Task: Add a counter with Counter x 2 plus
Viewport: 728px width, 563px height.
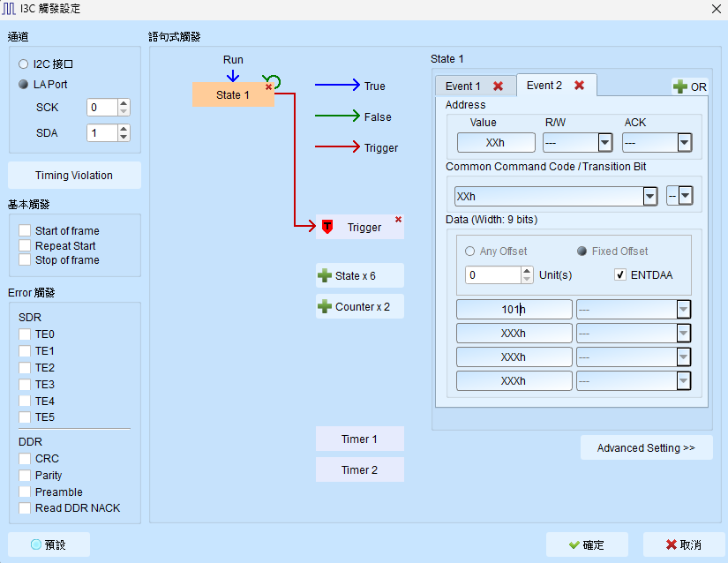Action: coord(325,307)
